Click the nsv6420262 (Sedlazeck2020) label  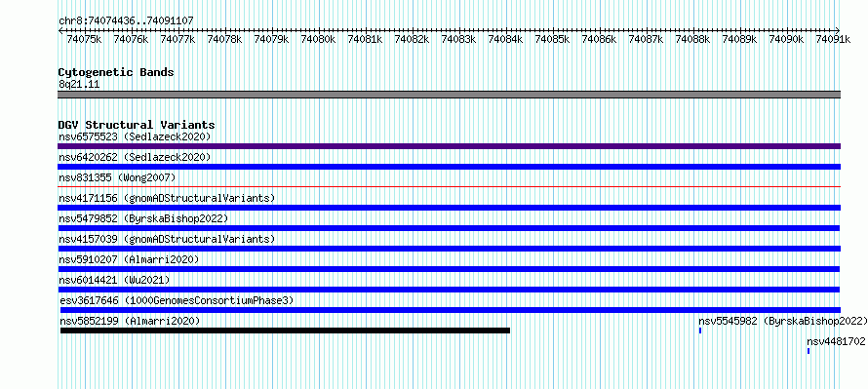tap(135, 157)
